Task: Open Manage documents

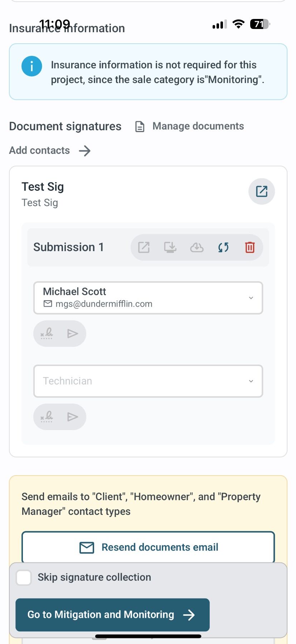Action: pos(190,126)
